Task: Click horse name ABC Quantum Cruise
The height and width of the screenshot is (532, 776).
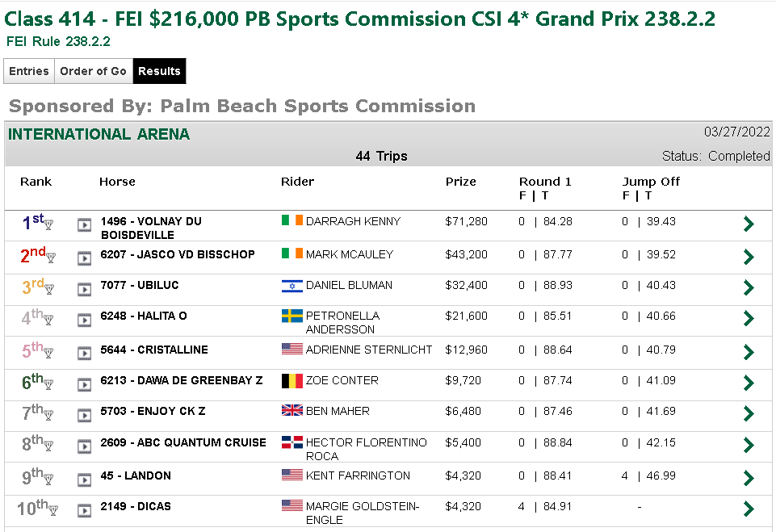Action: 183,442
